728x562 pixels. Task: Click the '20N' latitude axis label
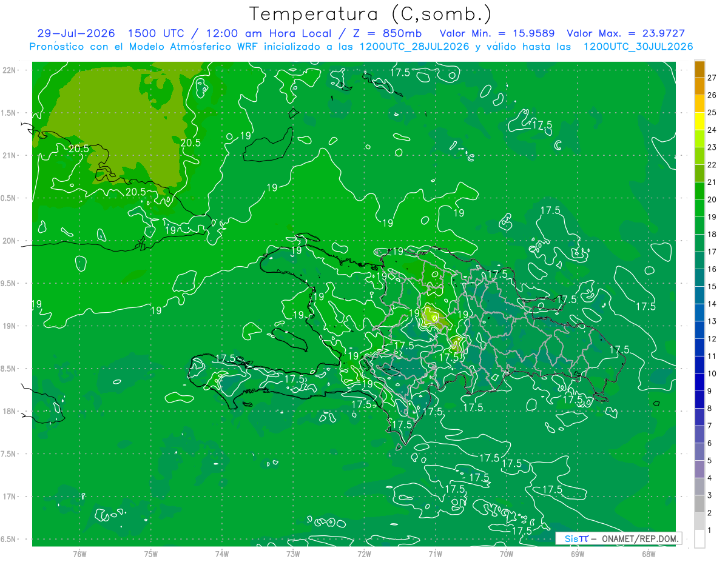pyautogui.click(x=8, y=241)
